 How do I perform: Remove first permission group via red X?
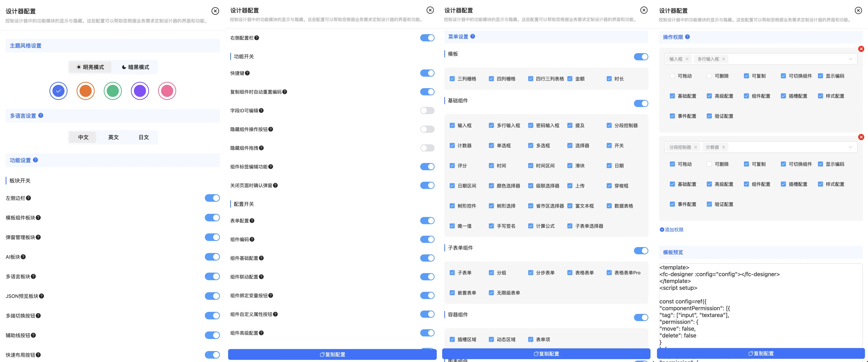tap(861, 49)
